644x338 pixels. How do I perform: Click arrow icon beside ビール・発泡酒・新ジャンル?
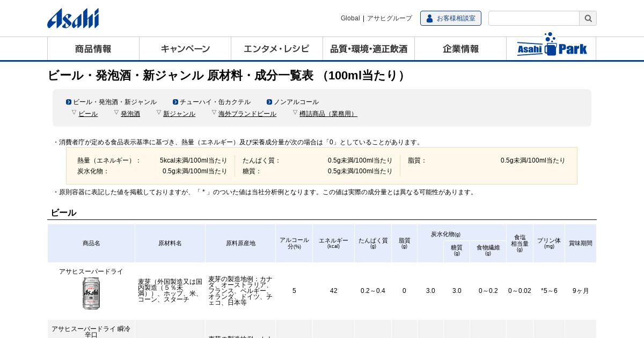(69, 102)
